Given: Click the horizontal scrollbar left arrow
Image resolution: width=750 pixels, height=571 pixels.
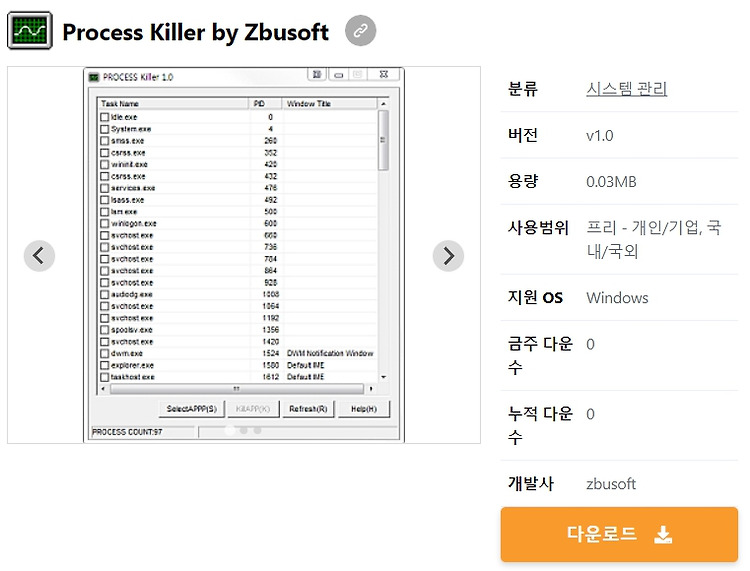Looking at the screenshot, I should [103, 389].
